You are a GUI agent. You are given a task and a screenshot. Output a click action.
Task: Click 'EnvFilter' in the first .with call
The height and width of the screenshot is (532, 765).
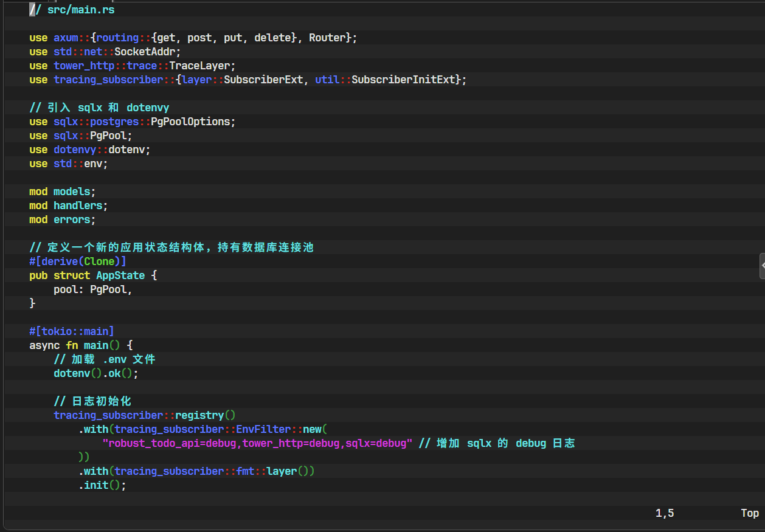tap(263, 429)
